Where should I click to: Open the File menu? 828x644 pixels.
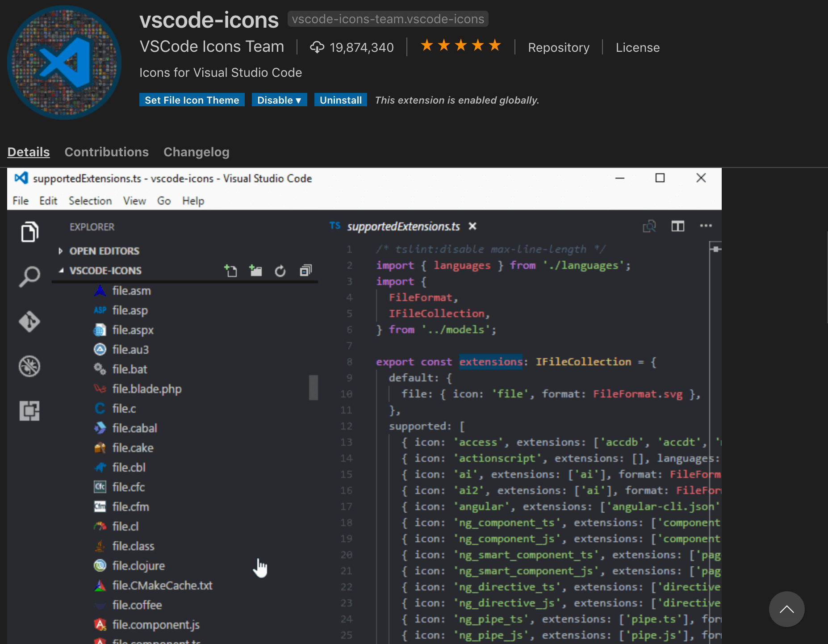pos(21,201)
